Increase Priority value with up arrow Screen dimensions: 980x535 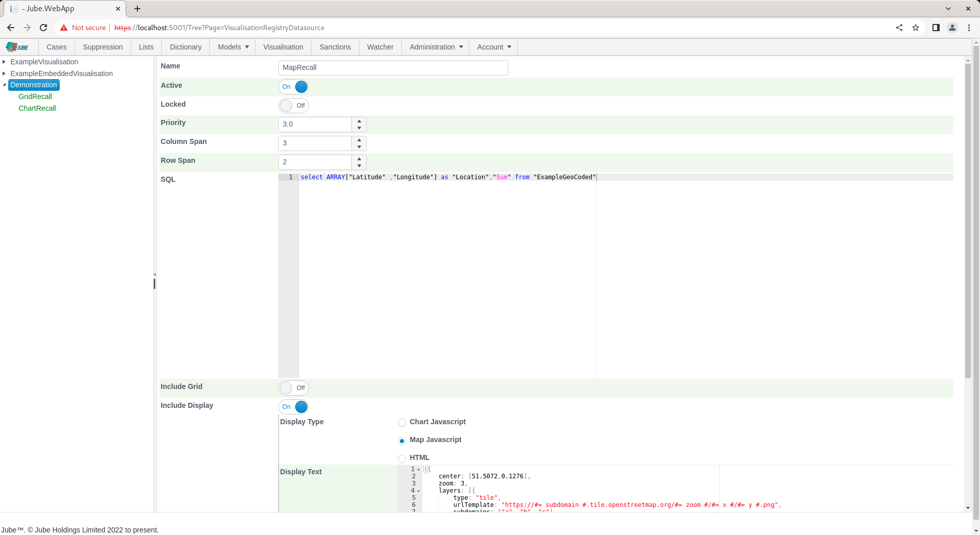point(359,121)
